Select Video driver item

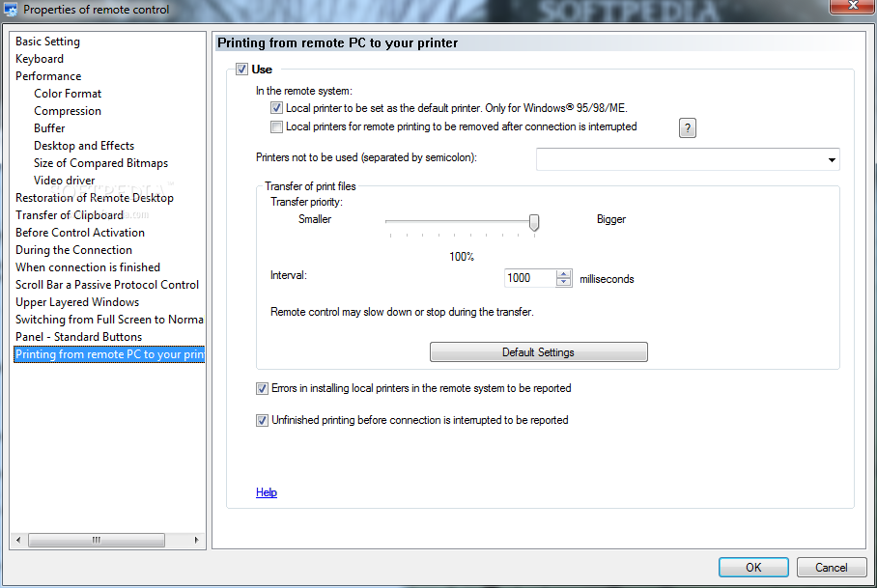pyautogui.click(x=65, y=180)
